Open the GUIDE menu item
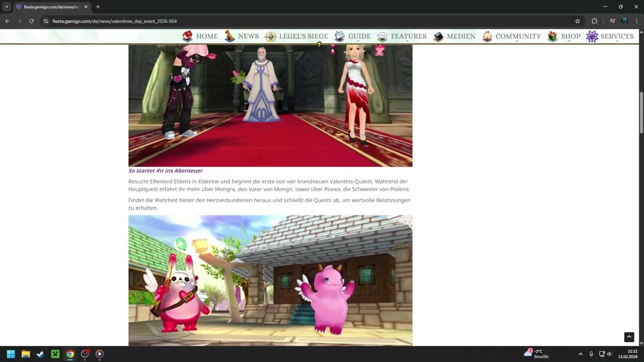This screenshot has height=362, width=644. point(359,36)
